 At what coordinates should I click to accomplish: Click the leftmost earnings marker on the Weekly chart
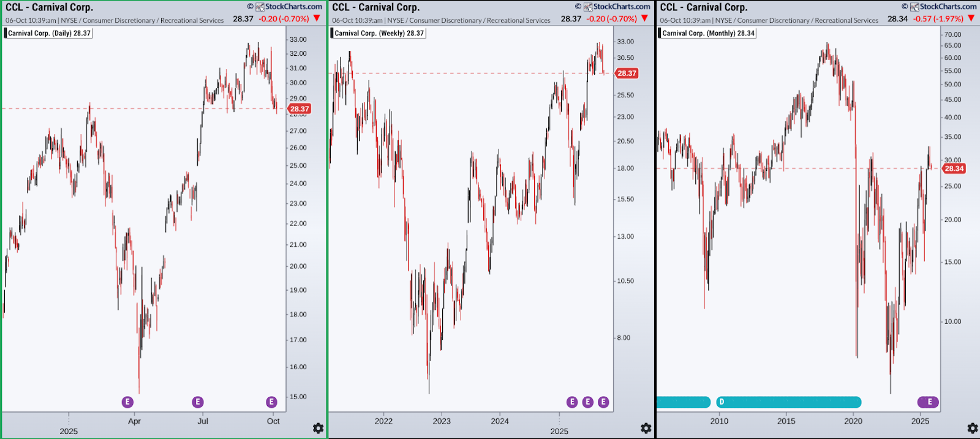click(x=572, y=402)
